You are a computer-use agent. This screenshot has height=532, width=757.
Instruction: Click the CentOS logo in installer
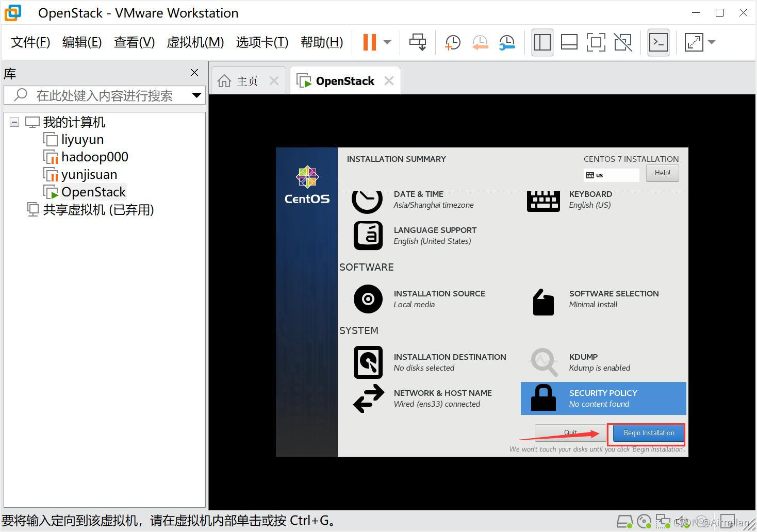307,185
